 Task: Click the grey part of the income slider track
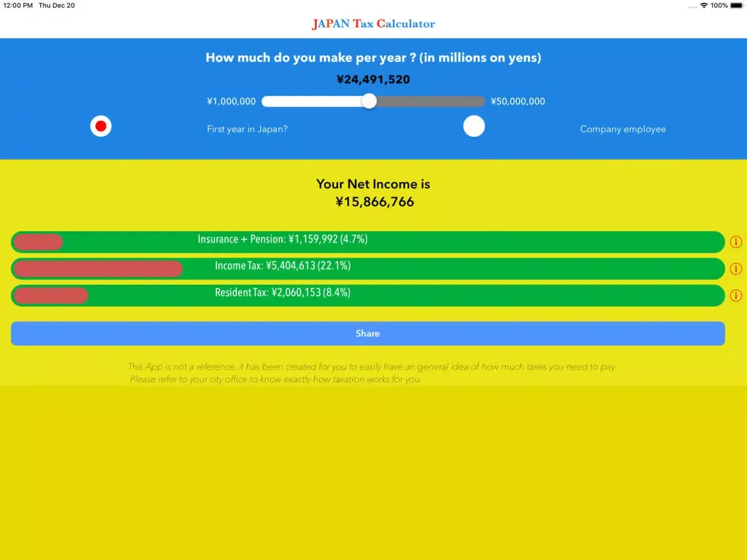tap(431, 101)
